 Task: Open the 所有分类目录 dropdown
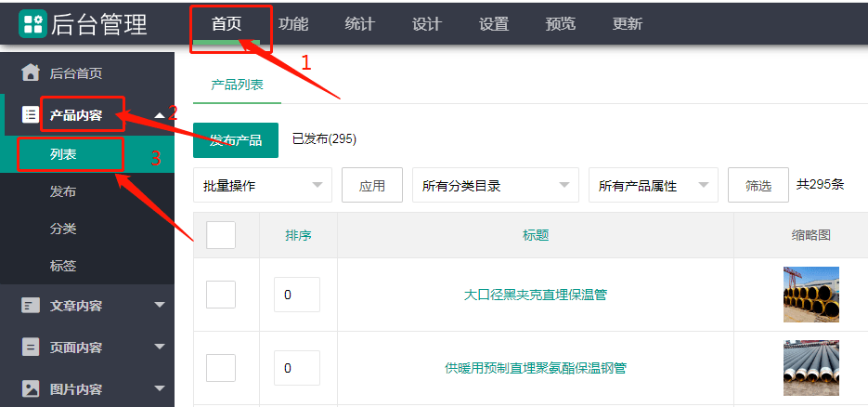coord(495,186)
